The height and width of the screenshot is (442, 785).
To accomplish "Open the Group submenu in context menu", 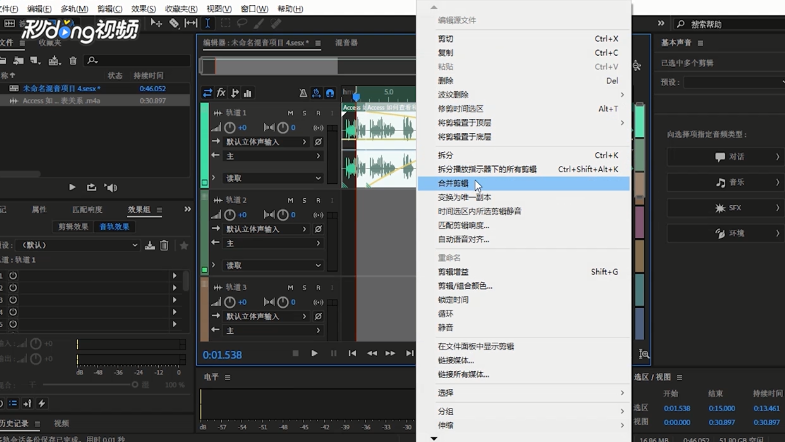I will pyautogui.click(x=523, y=411).
